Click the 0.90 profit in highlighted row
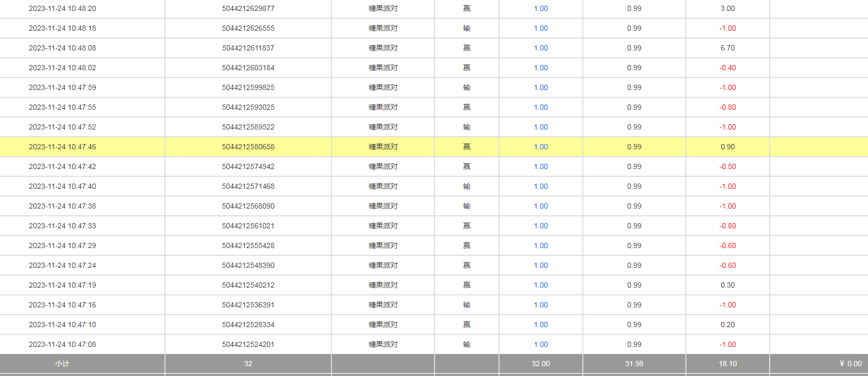This screenshot has height=376, width=868. tap(727, 147)
